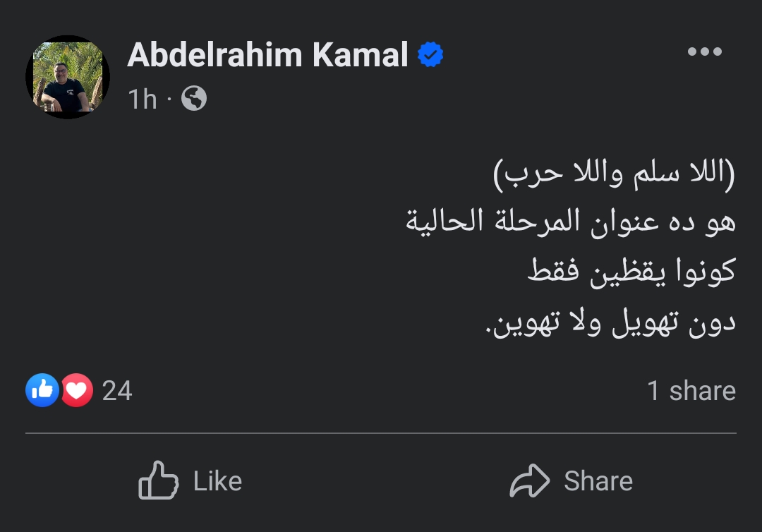This screenshot has height=532, width=762.
Task: Click the blue verified badge
Action: pyautogui.click(x=430, y=54)
